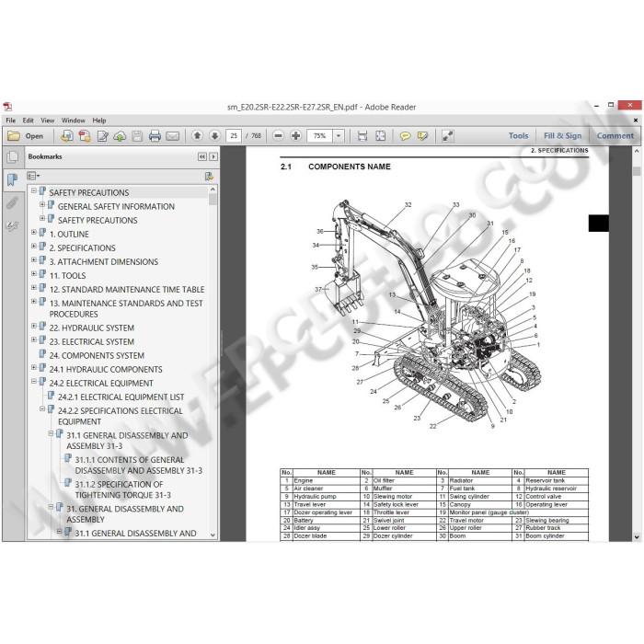Click the fit one full page icon
Screen dimensions: 644x644
380,135
